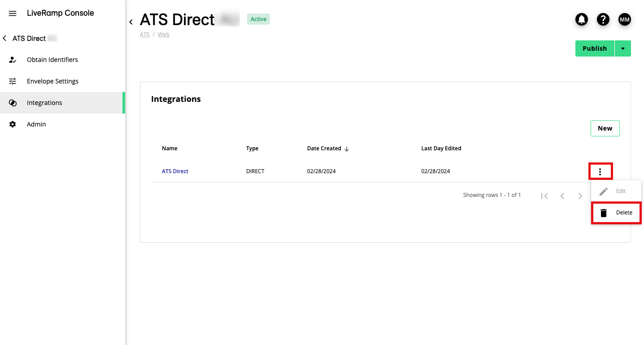
Task: Click the Active status badge
Action: [258, 19]
